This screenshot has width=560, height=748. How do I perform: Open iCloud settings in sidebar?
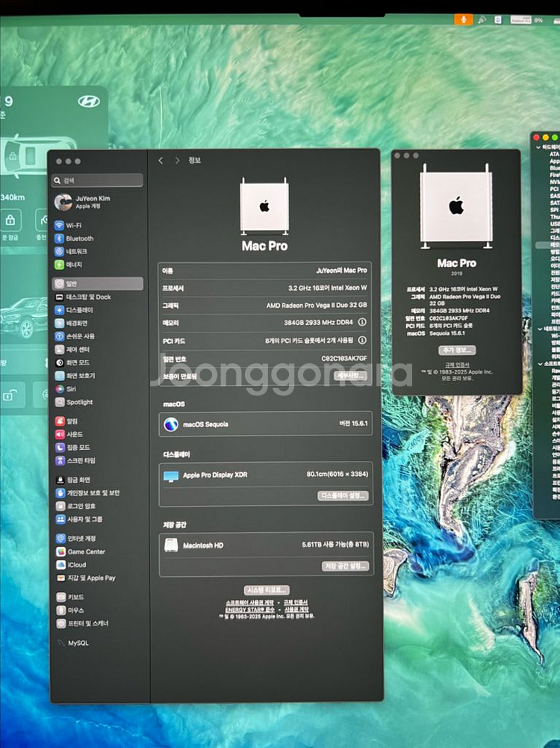[98, 564]
